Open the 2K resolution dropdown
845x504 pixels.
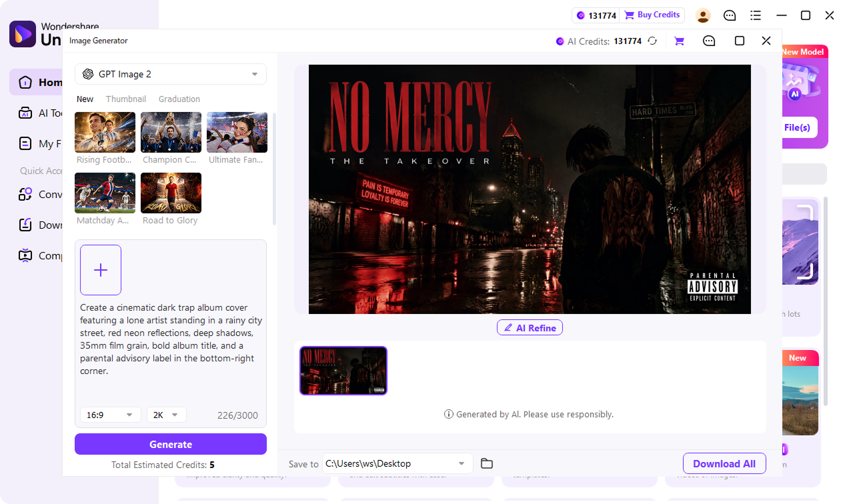tap(166, 415)
